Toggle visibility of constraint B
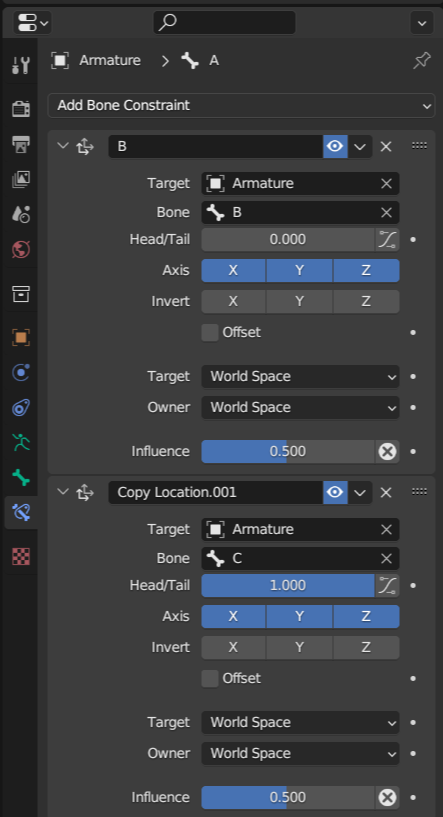443x817 pixels. 335,146
